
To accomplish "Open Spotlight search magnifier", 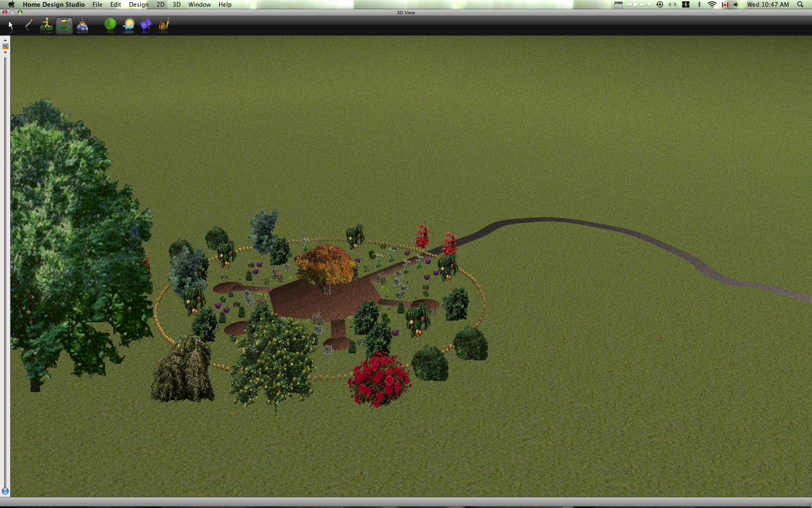I will pos(800,5).
